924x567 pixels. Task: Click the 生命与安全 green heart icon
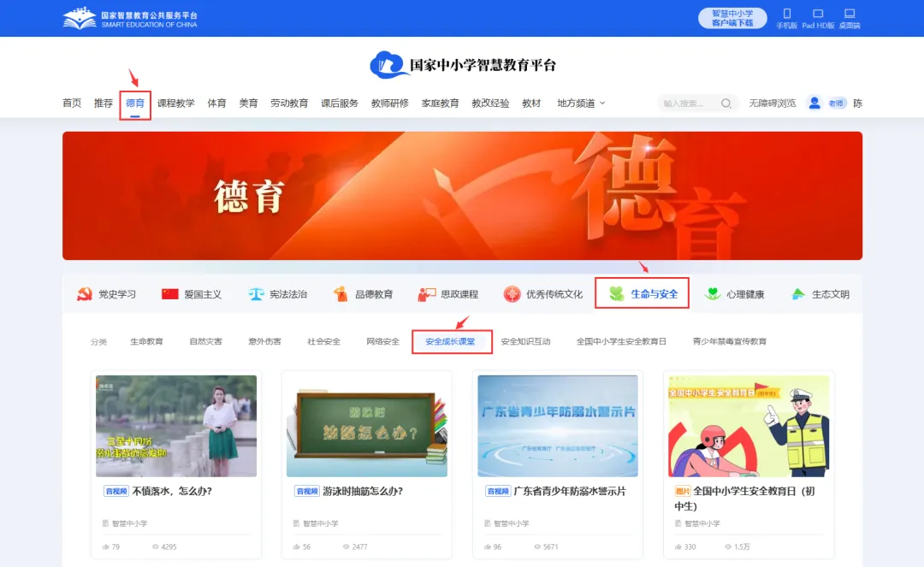point(616,293)
